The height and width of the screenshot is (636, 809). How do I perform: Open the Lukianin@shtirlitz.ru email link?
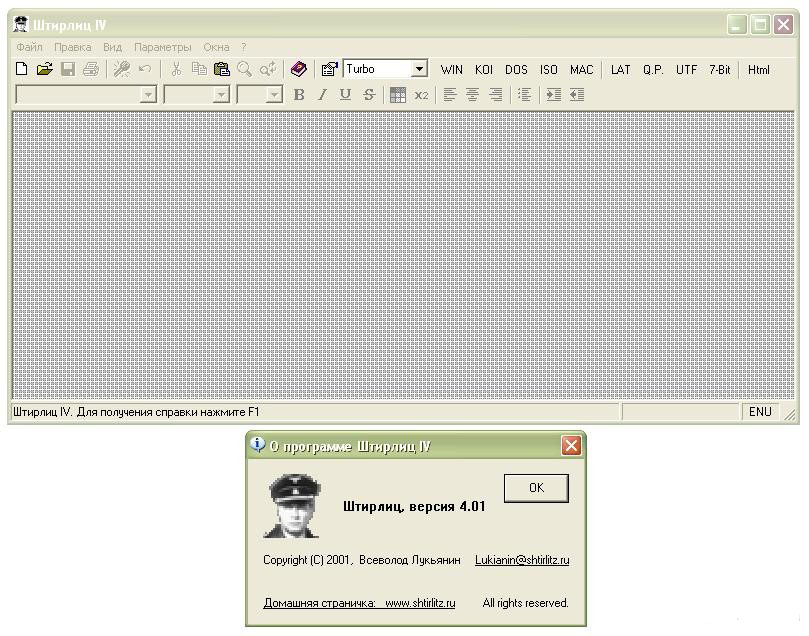point(522,560)
